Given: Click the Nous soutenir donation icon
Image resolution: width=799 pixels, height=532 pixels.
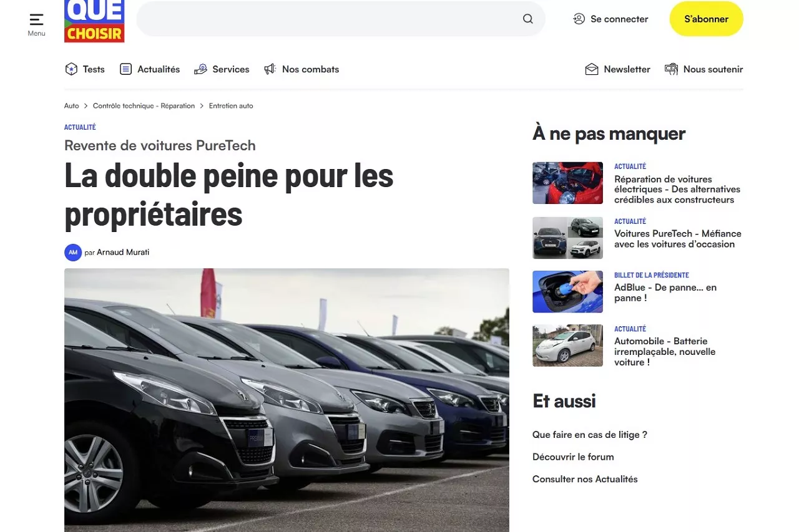Looking at the screenshot, I should (x=671, y=69).
